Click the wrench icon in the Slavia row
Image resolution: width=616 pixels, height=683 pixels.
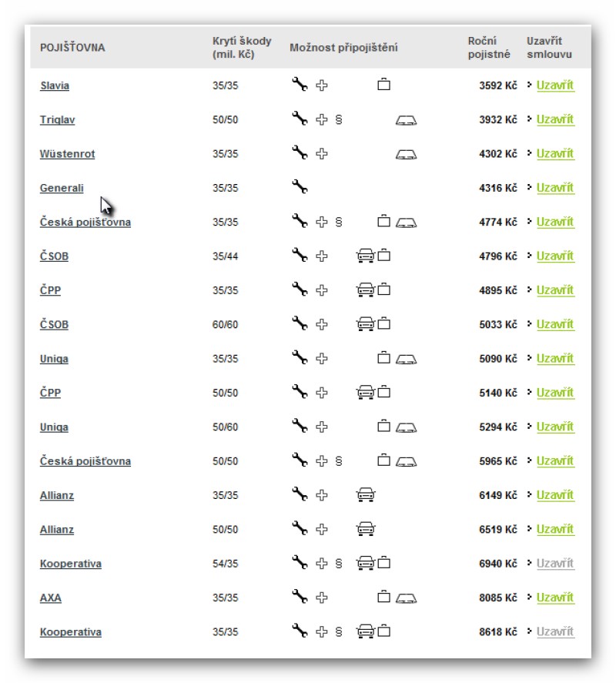point(300,85)
